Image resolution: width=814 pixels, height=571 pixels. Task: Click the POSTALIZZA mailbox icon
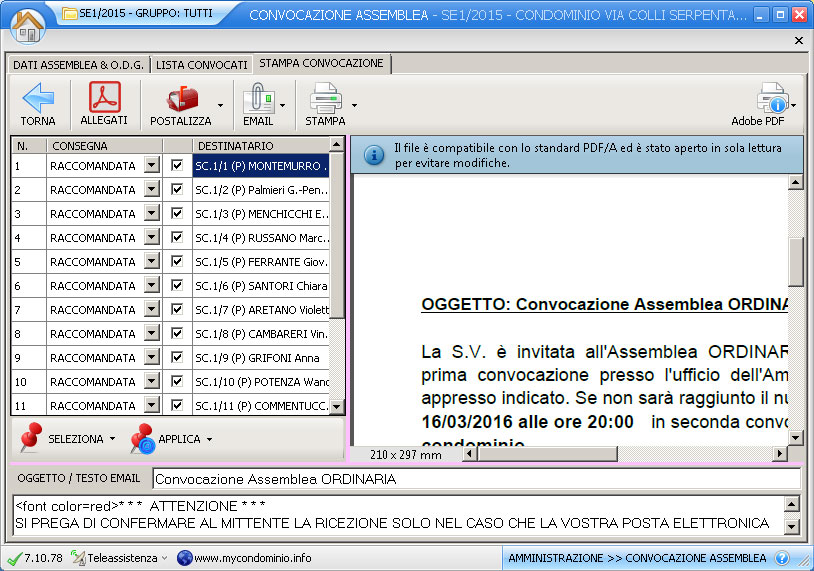click(x=182, y=98)
